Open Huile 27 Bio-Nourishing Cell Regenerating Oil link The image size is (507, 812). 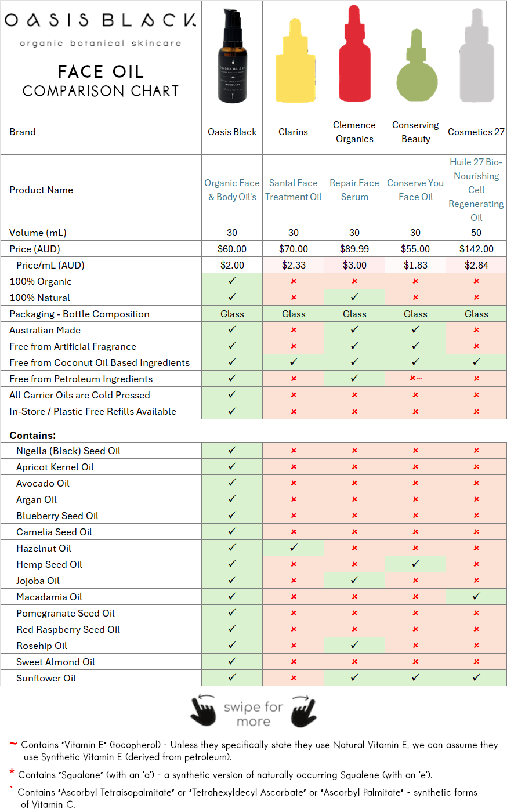coord(476,190)
